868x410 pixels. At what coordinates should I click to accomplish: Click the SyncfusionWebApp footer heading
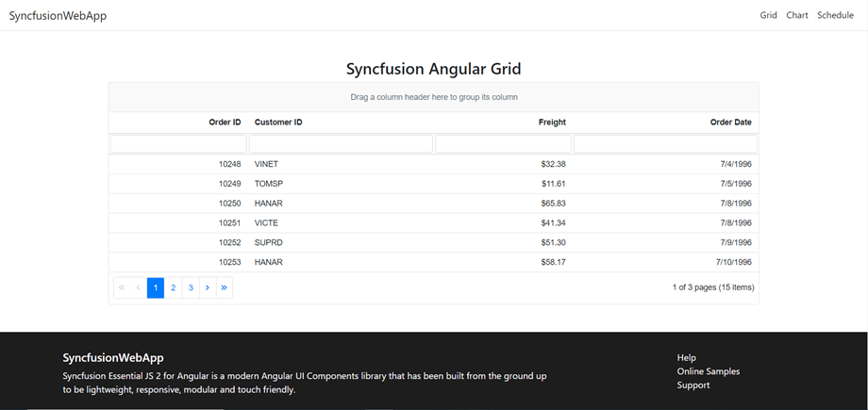coord(113,357)
